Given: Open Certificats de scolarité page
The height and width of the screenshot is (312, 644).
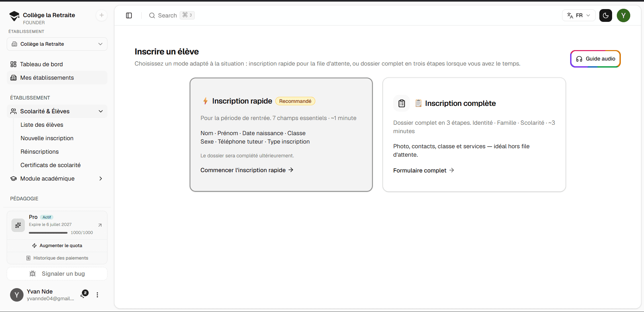Looking at the screenshot, I should pos(51,165).
